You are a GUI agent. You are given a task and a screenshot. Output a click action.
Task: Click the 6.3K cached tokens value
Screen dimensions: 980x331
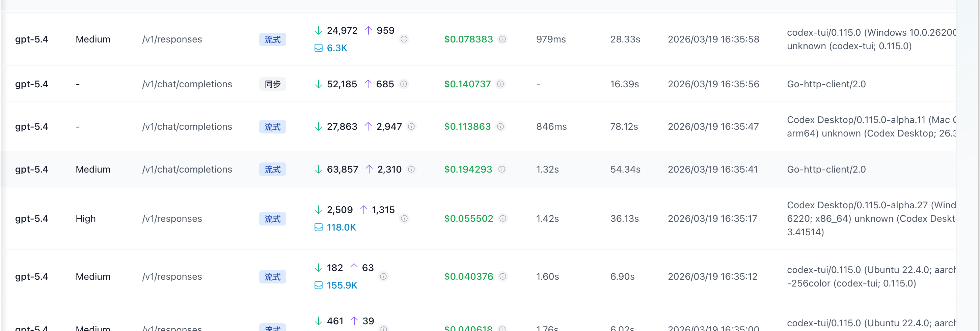pos(337,48)
